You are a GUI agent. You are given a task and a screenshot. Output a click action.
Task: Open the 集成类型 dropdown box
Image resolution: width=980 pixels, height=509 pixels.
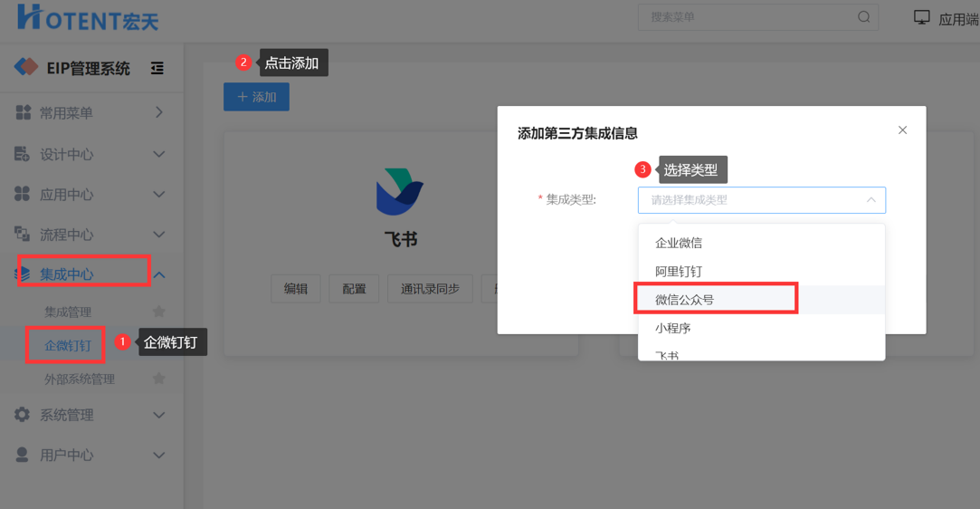[x=761, y=200]
